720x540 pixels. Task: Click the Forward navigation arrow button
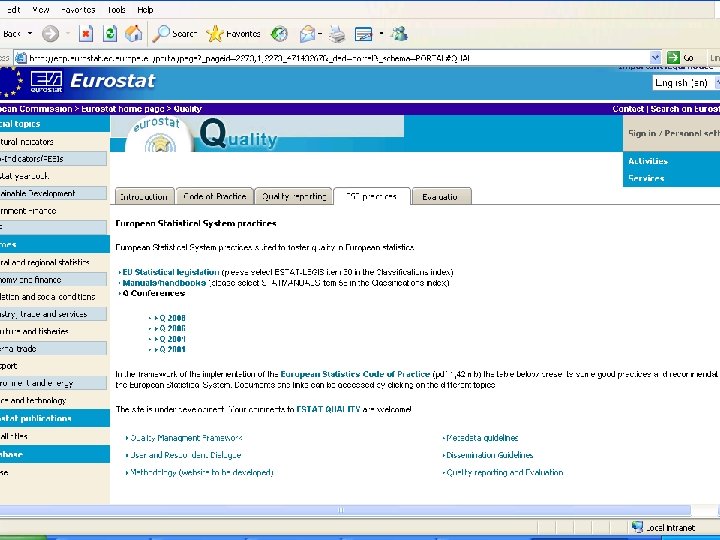point(51,34)
